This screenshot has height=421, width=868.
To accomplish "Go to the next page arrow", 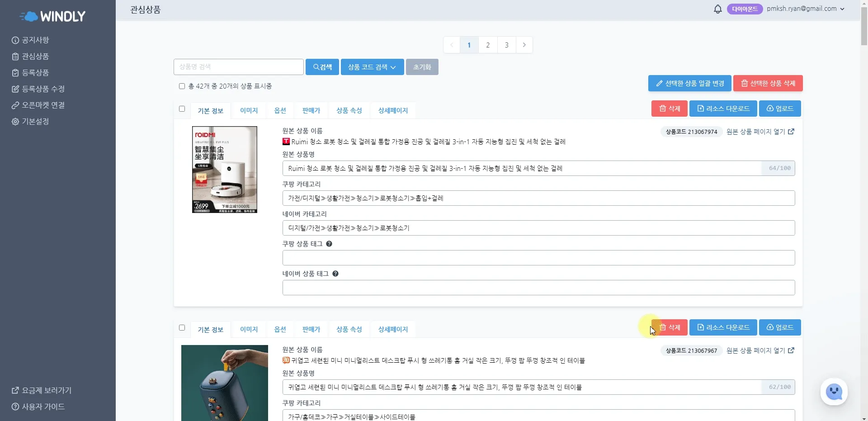I will 524,45.
